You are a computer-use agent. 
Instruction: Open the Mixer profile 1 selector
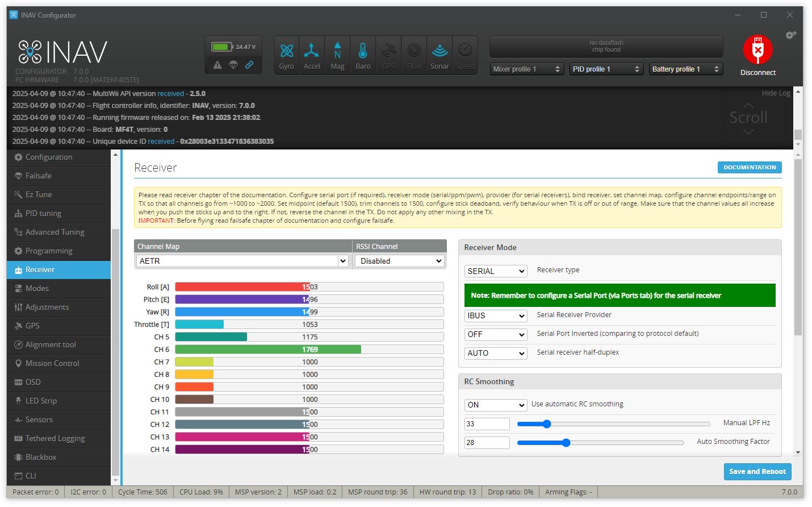point(527,69)
